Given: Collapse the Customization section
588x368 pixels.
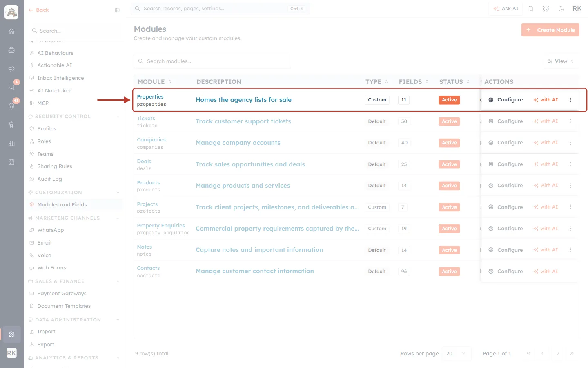Looking at the screenshot, I should click(x=118, y=193).
